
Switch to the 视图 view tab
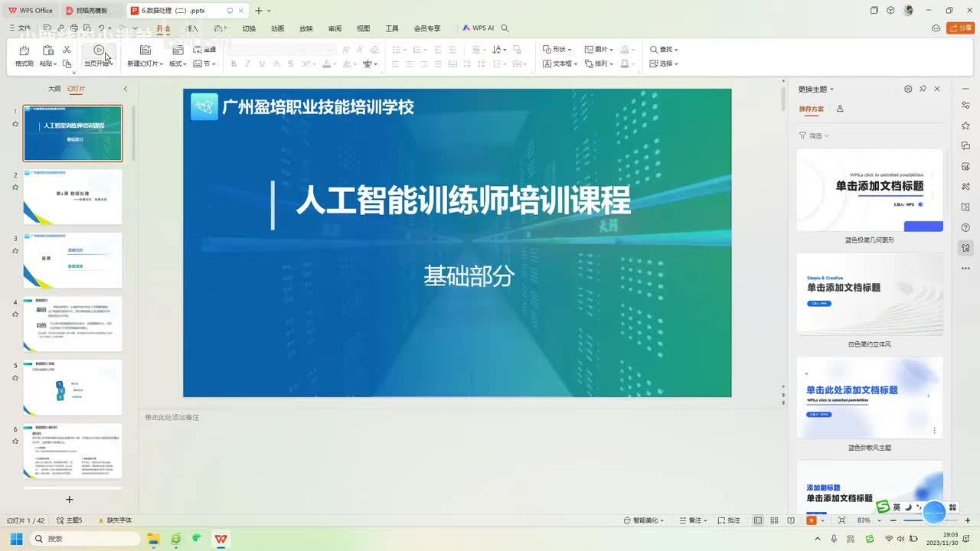363,28
